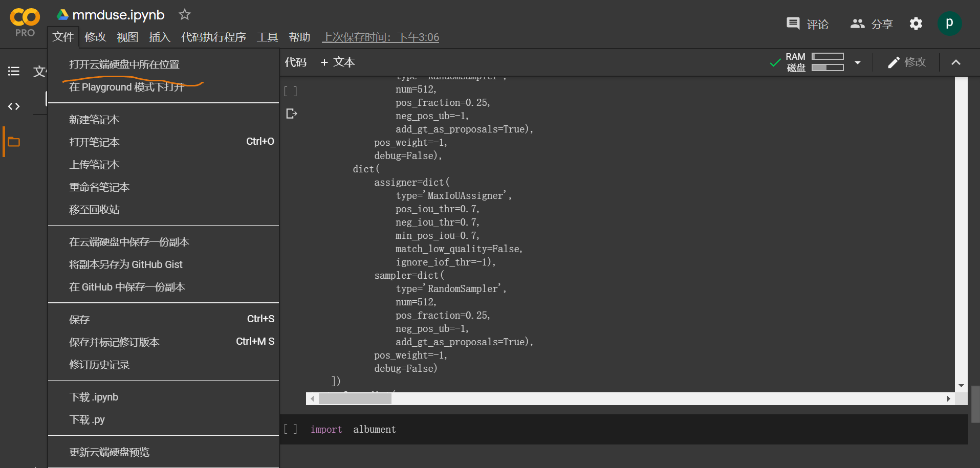This screenshot has height=468, width=980.
Task: Choose 保存并标记修订版本
Action: [x=164, y=342]
